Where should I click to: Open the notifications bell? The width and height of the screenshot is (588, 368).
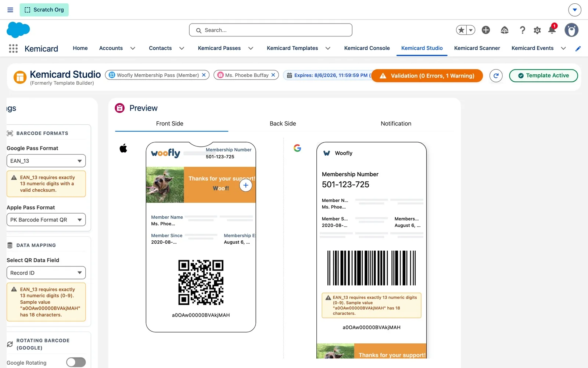pyautogui.click(x=552, y=29)
